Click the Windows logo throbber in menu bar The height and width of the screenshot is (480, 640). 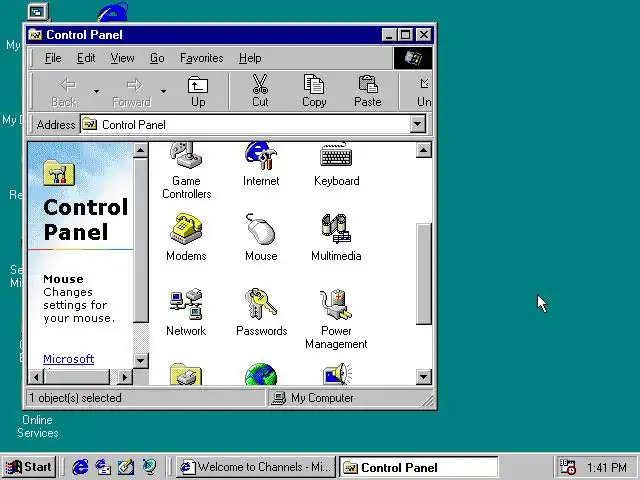coord(413,58)
